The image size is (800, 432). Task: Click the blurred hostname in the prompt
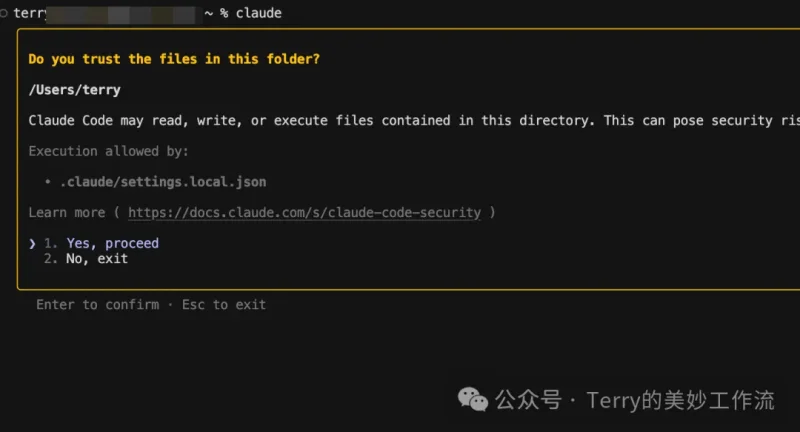[121, 14]
